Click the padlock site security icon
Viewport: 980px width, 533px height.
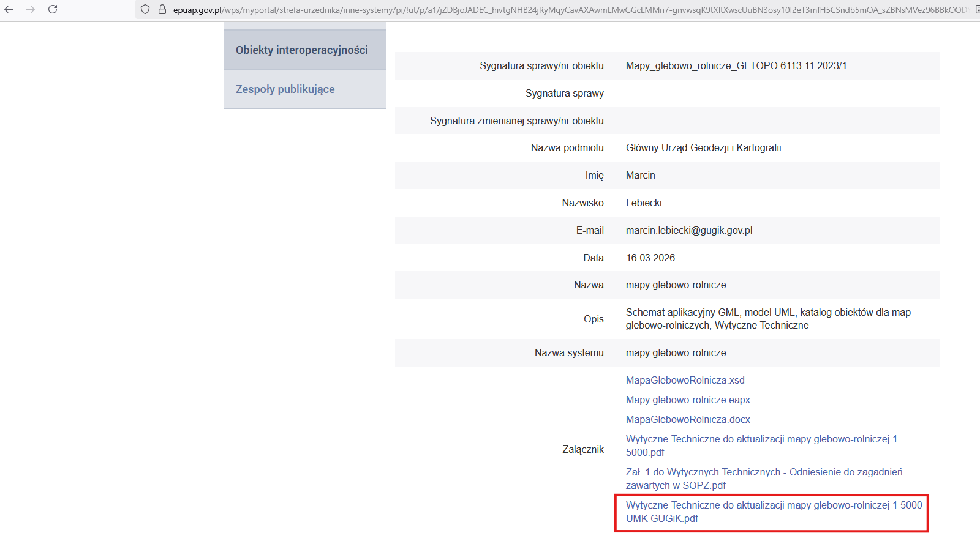click(x=162, y=9)
